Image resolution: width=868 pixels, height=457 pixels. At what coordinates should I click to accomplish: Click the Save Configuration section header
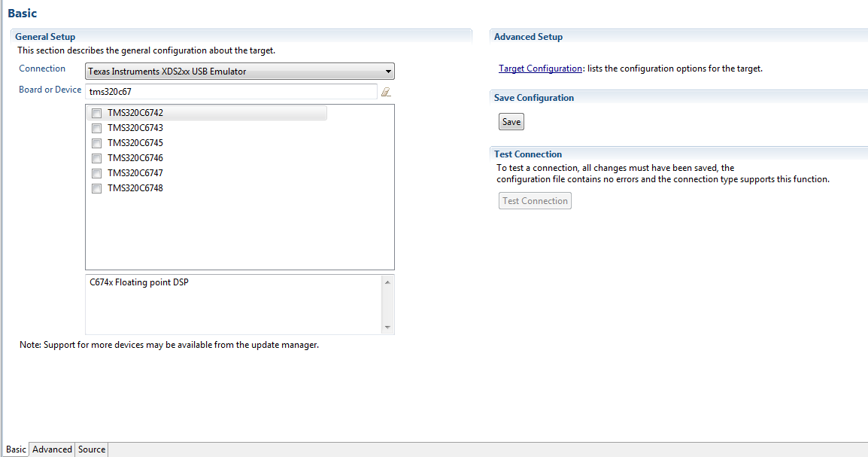[x=533, y=97]
